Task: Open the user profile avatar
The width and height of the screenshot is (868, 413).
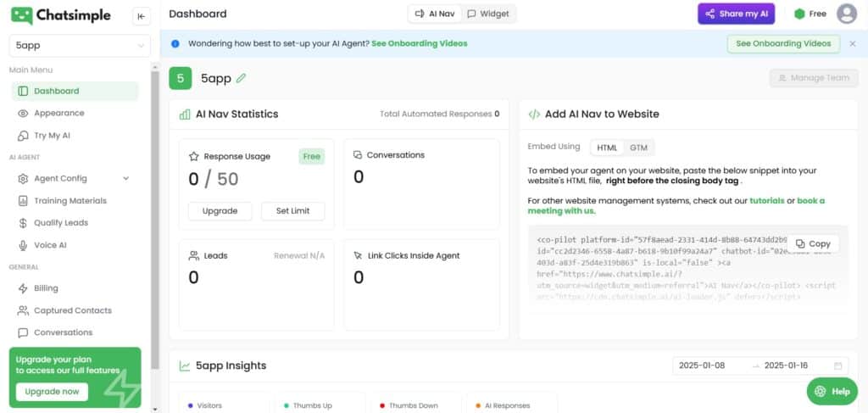Action: 847,14
